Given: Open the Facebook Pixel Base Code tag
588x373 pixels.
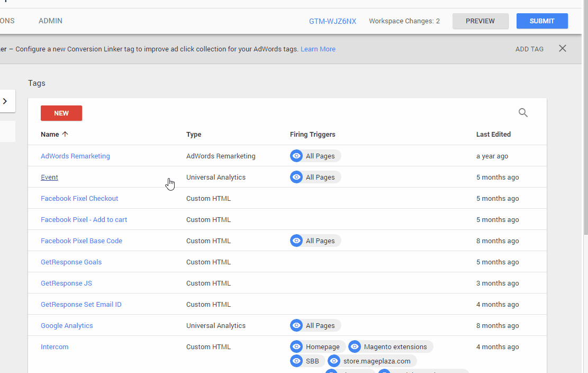Looking at the screenshot, I should [x=82, y=241].
